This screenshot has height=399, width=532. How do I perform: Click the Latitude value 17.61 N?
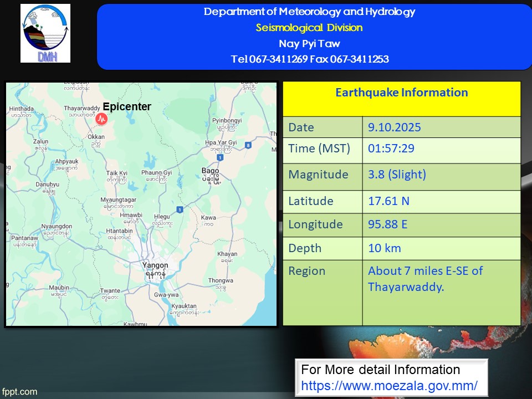[x=388, y=201]
